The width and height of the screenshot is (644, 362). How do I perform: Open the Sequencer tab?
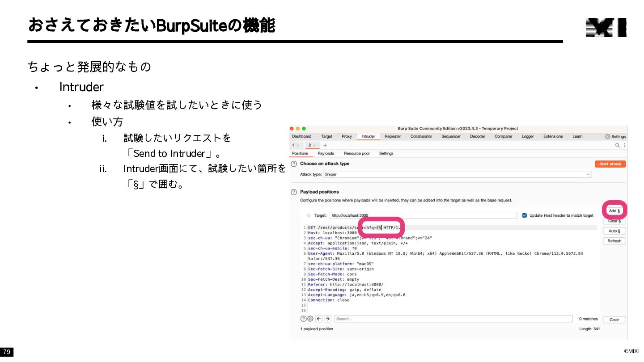[451, 136]
